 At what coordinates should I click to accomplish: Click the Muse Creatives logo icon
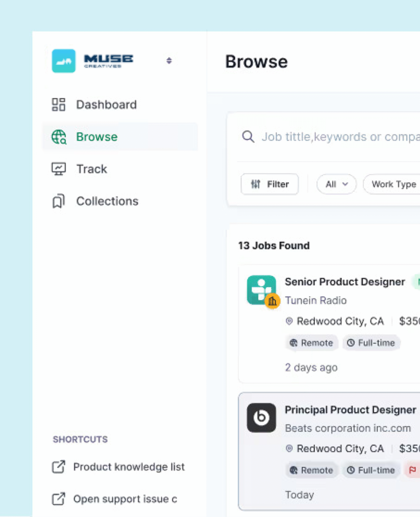63,61
